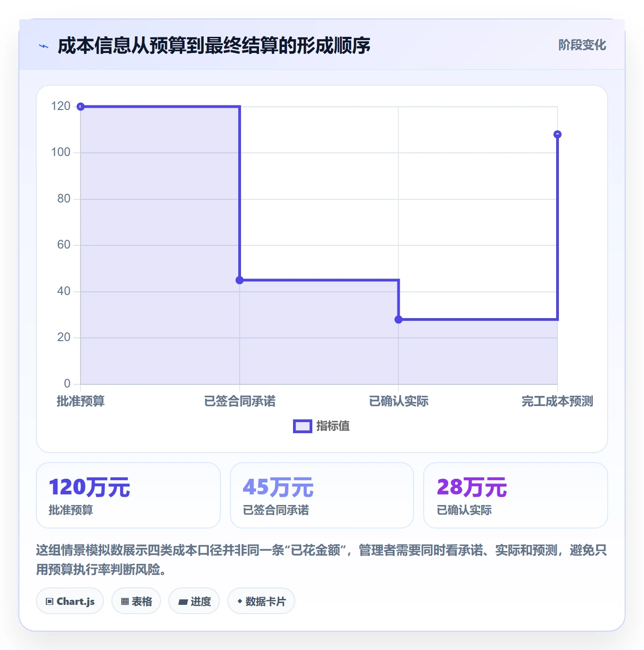Click the 表格 tag chip
644x650 pixels.
point(136,601)
